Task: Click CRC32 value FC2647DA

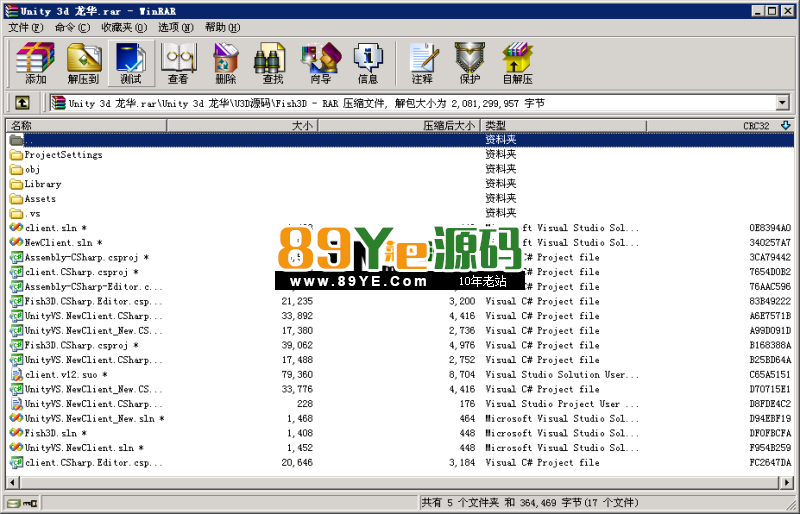Action: 770,462
